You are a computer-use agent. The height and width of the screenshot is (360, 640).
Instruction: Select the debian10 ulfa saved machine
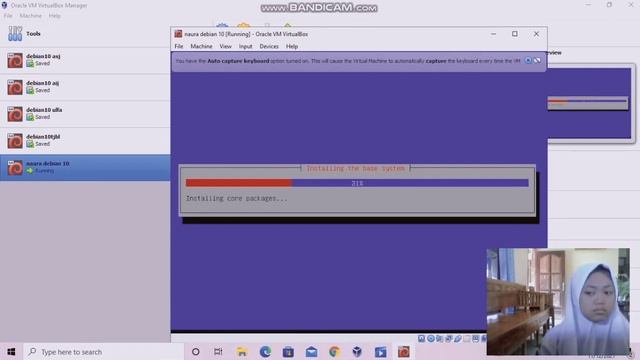pos(85,114)
